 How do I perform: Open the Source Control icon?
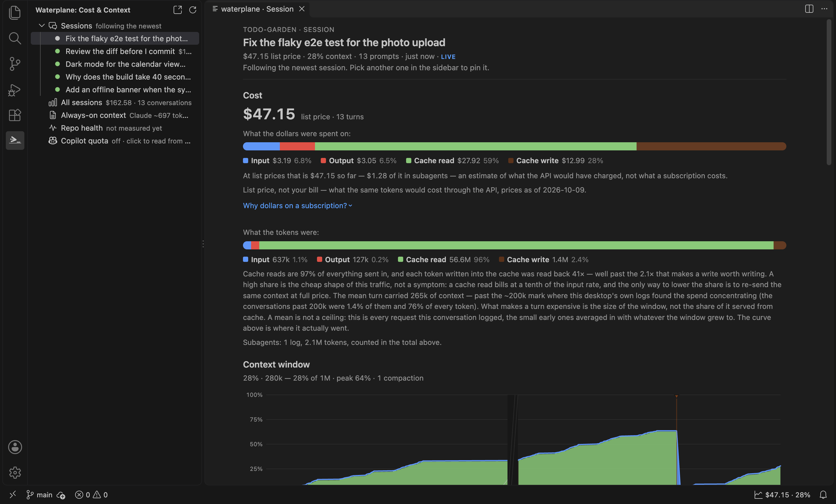coord(15,64)
